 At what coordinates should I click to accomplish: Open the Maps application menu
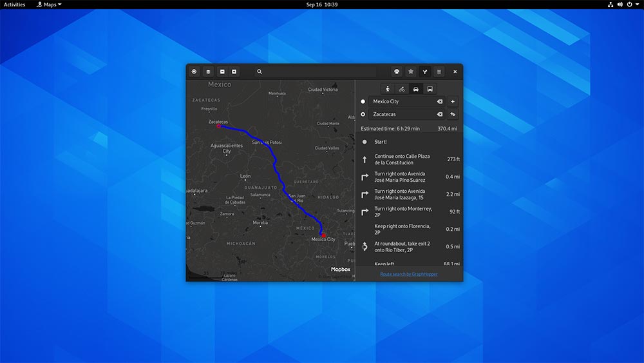[49, 5]
